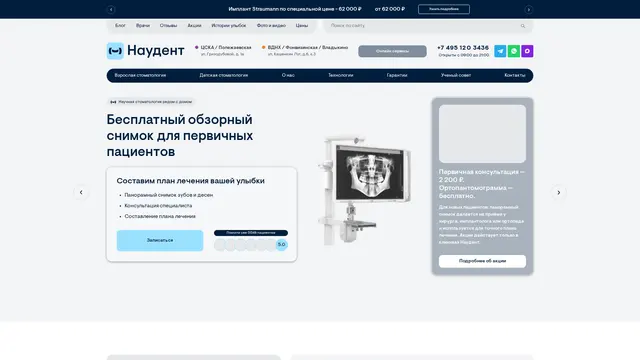Click the promo bar details button

[444, 9]
